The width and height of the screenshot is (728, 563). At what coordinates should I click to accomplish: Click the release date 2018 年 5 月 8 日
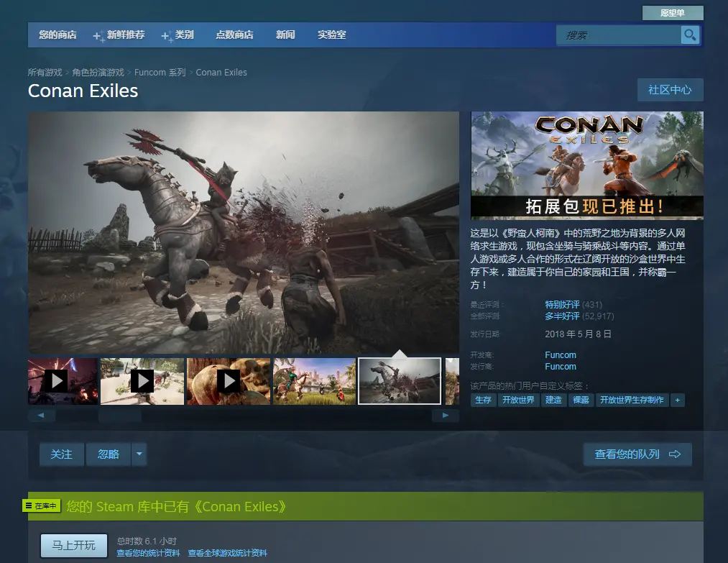(x=578, y=334)
